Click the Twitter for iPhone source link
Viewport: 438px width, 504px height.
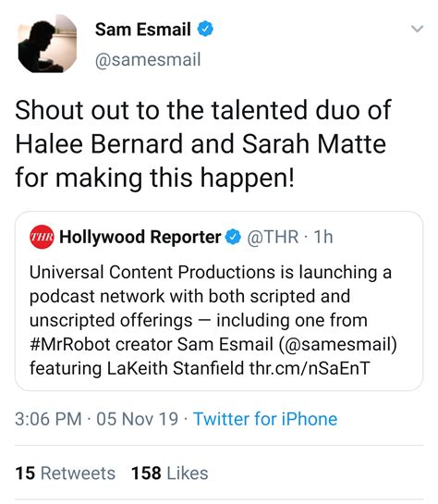coord(265,419)
